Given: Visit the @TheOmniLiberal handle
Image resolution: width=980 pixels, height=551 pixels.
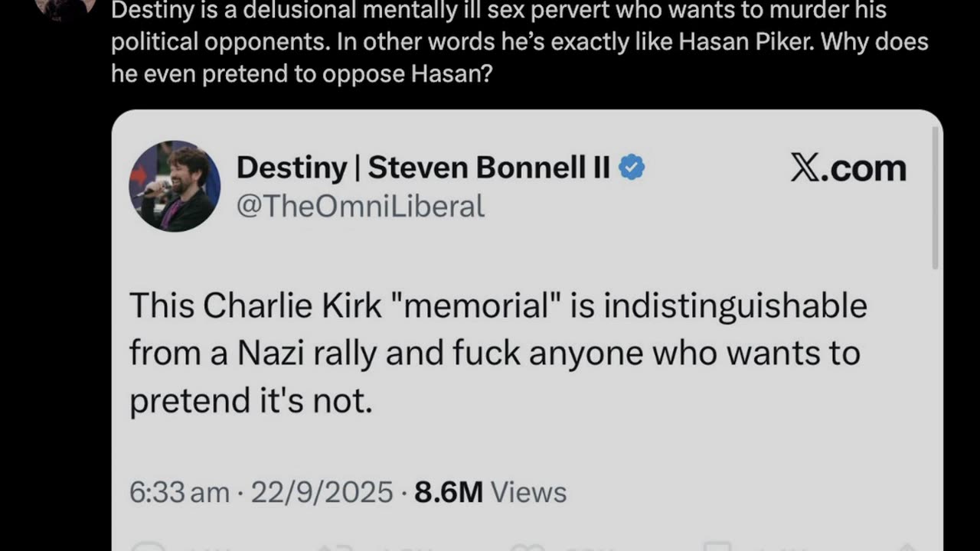Looking at the screenshot, I should coord(361,207).
